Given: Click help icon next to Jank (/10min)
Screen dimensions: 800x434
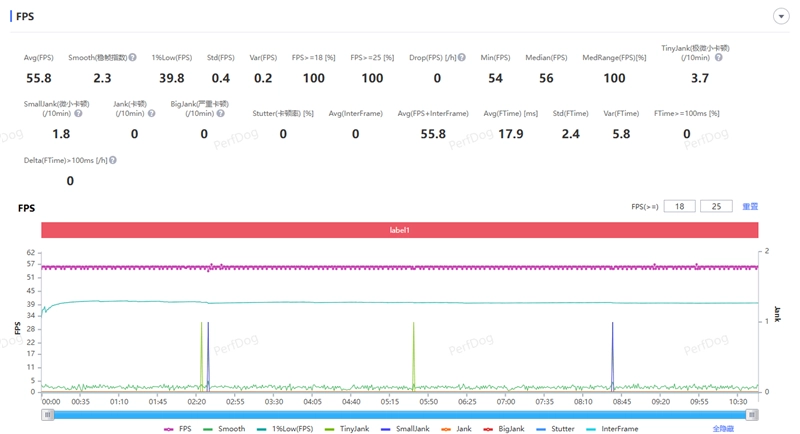Looking at the screenshot, I should [x=151, y=114].
